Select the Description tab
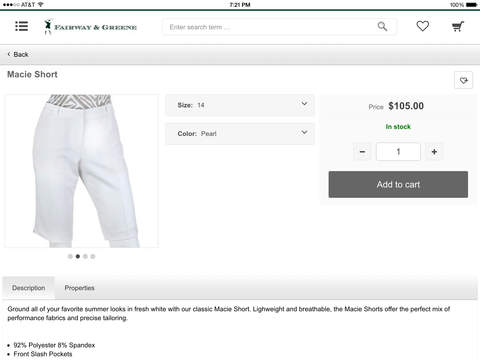Viewport: 480px width, 360px height. point(29,288)
